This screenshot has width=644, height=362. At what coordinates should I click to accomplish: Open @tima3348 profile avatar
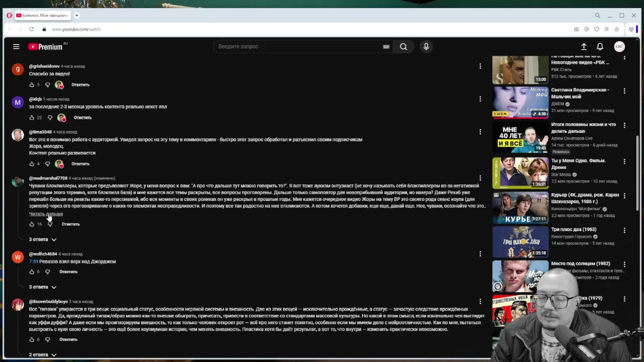(x=18, y=135)
